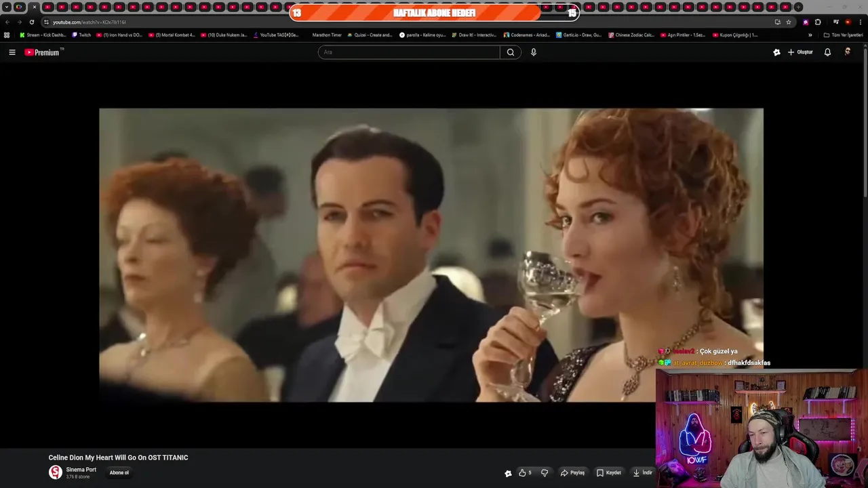Screen dimensions: 868x488
Task: Open media controls icon in toolbar
Action: tap(836, 22)
